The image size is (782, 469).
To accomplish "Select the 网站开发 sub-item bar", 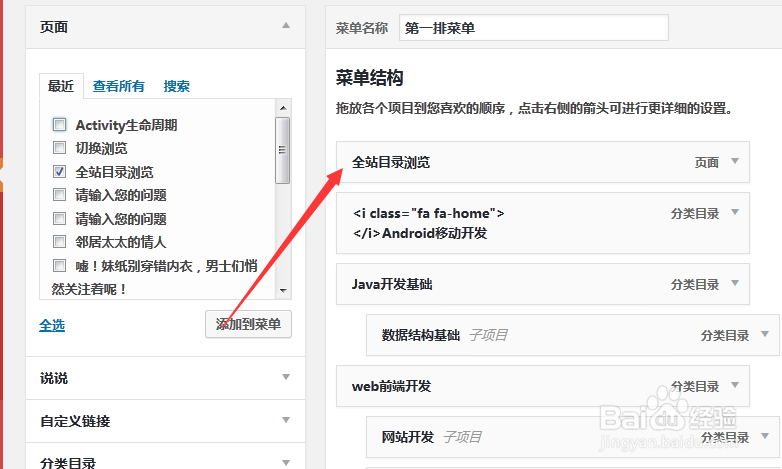I will click(573, 437).
